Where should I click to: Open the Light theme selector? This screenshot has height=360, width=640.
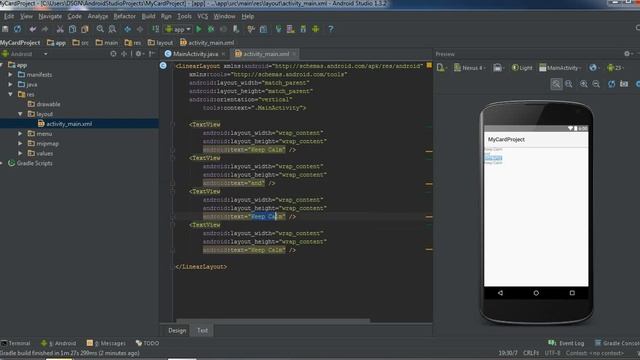point(522,68)
